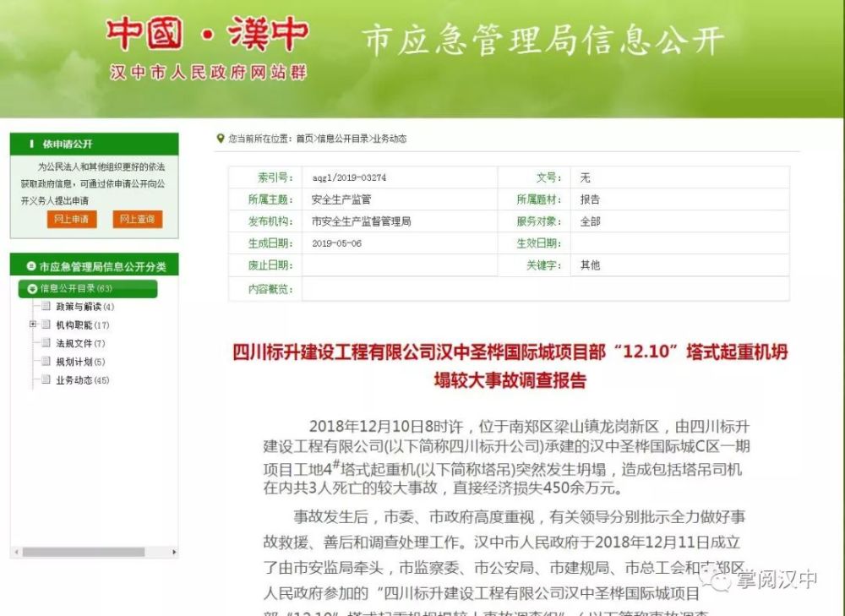The width and height of the screenshot is (845, 616).
Task: Click the date 2019-05-06
Action: pos(337,243)
